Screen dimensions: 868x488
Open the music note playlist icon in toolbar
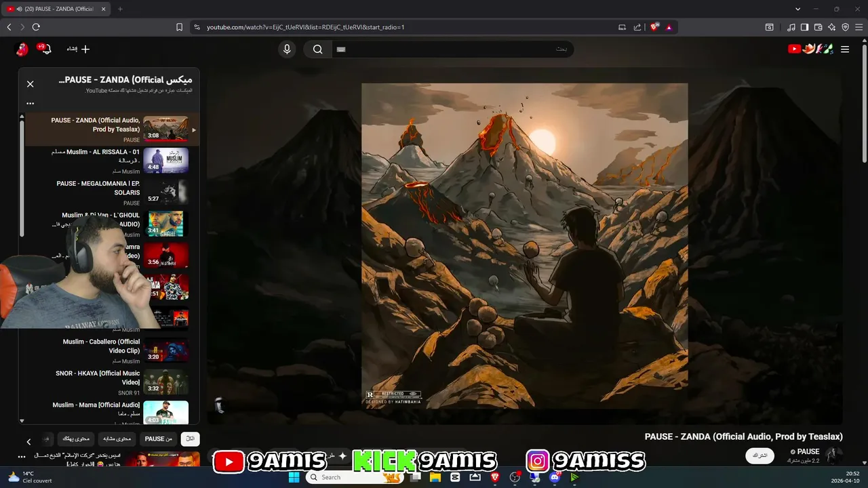tap(791, 27)
